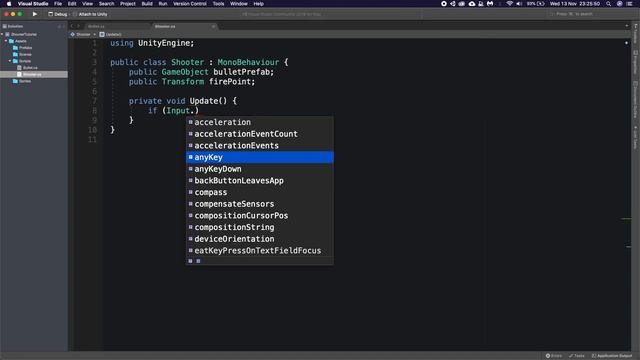Collapse the ShooterTutorial solution node

2,34
